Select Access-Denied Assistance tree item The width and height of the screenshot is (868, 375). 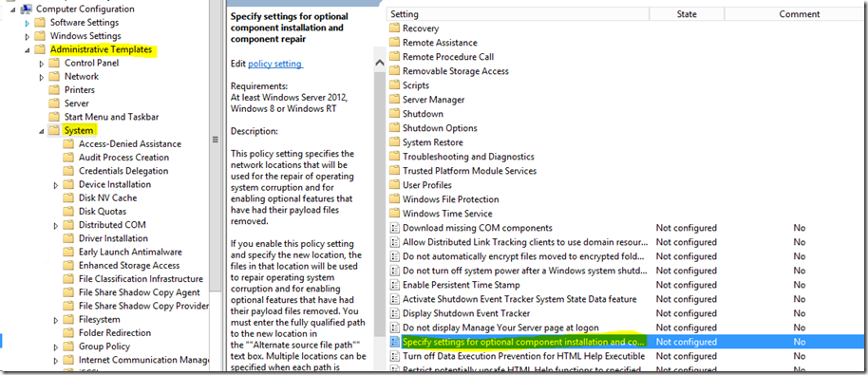130,143
